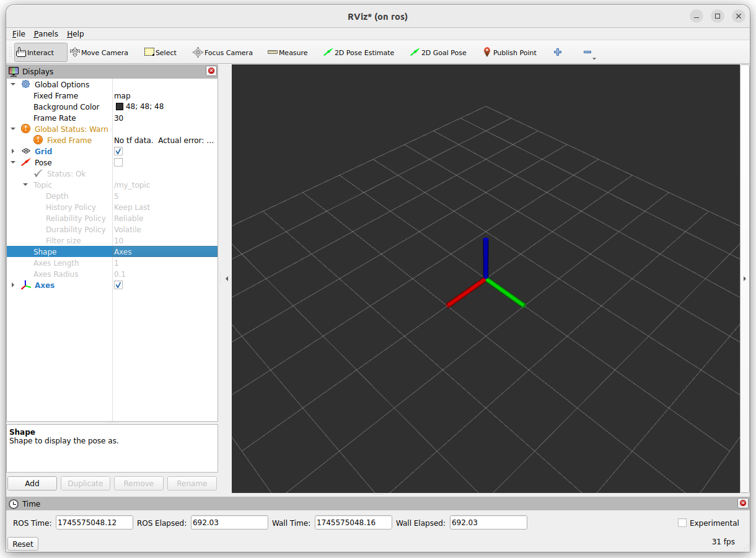This screenshot has height=558, width=756.
Task: Select the Filter size row
Action: pyautogui.click(x=112, y=240)
